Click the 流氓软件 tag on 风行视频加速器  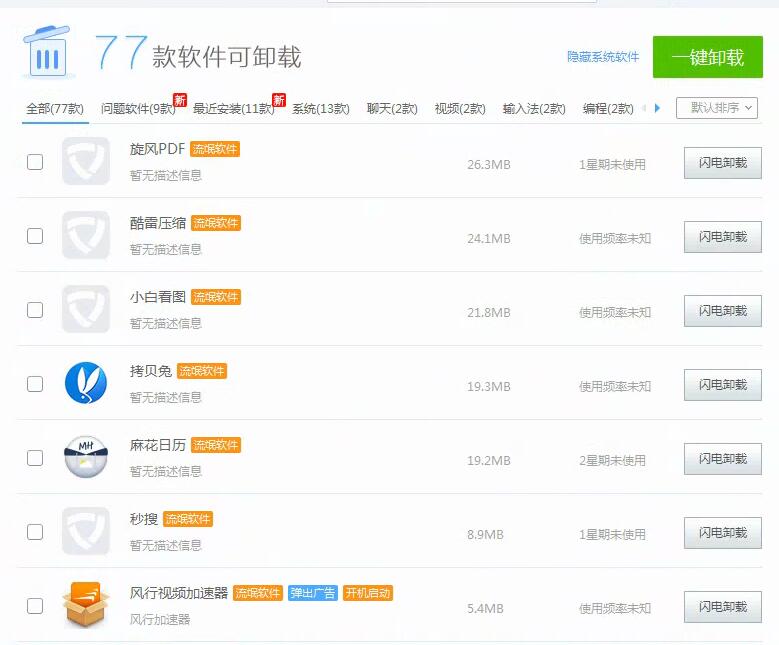[x=258, y=593]
